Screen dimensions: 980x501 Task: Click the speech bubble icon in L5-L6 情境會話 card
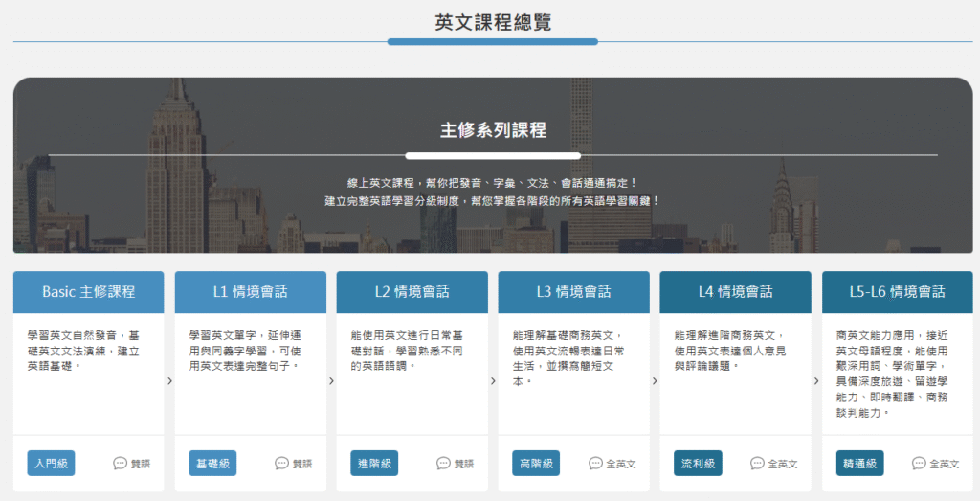pos(919,464)
